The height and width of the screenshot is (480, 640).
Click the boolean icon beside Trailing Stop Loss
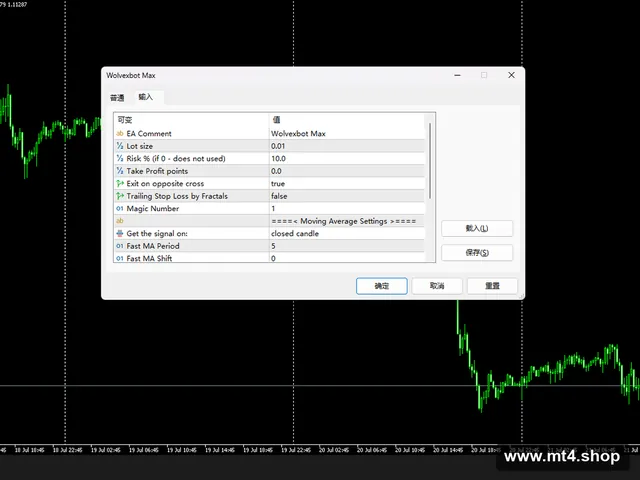120,196
